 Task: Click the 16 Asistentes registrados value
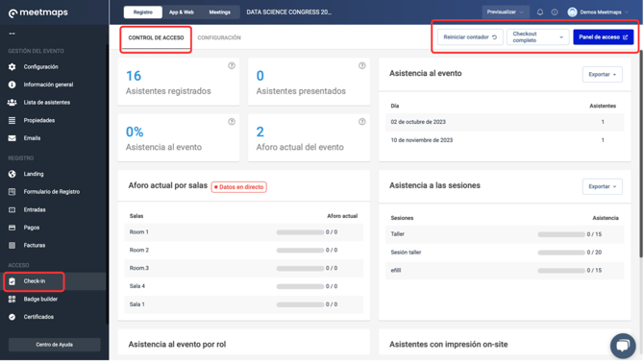(134, 76)
